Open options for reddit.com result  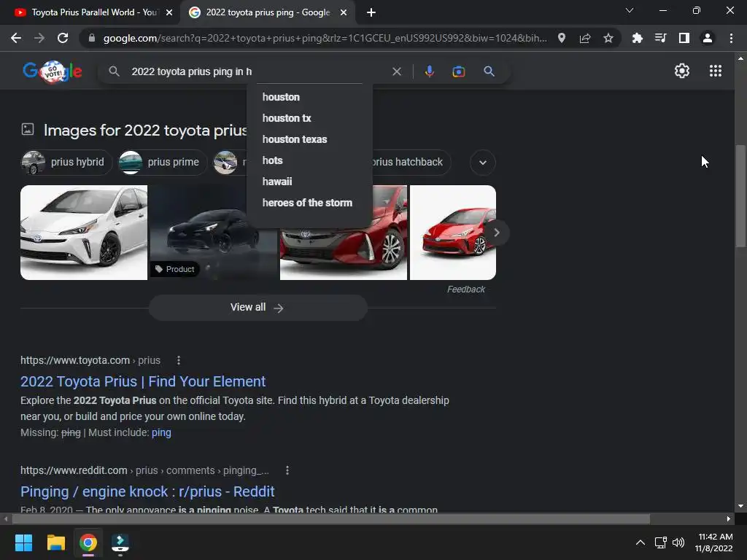click(x=287, y=470)
